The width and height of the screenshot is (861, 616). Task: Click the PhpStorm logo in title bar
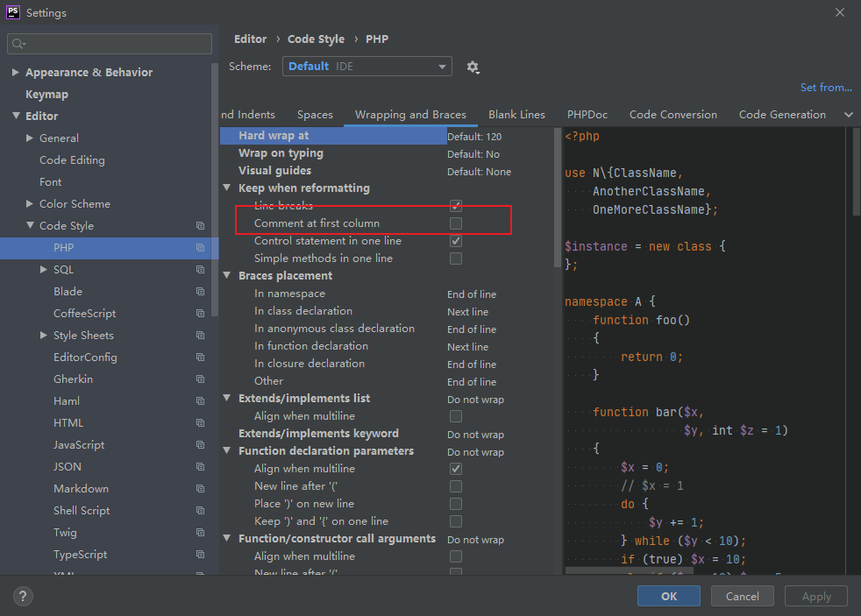(x=13, y=12)
